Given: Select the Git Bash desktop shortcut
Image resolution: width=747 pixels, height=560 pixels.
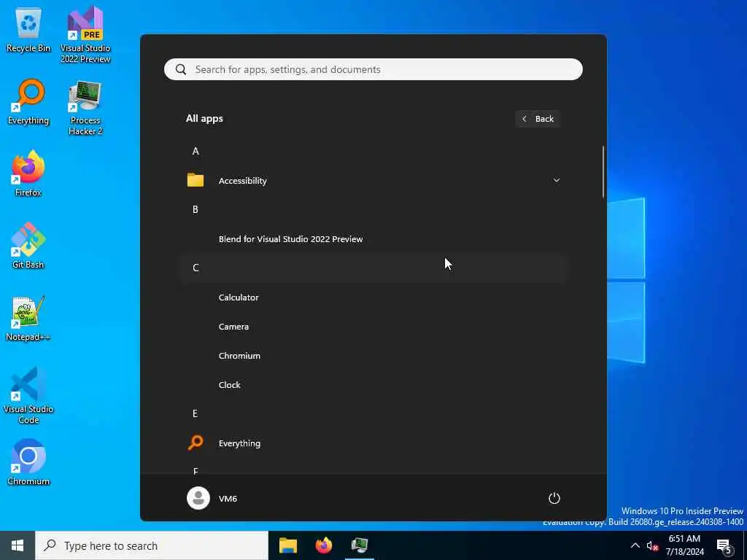Looking at the screenshot, I should tap(28, 246).
